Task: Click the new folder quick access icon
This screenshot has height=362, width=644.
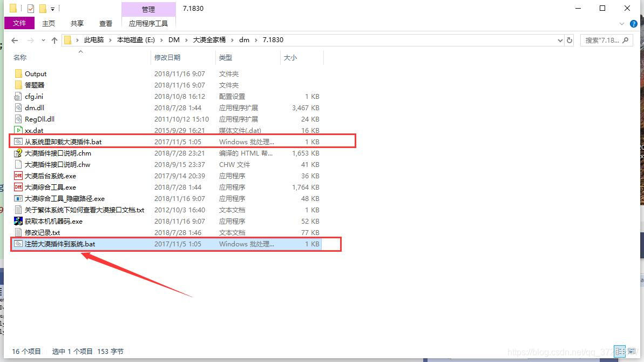Action: pyautogui.click(x=43, y=8)
